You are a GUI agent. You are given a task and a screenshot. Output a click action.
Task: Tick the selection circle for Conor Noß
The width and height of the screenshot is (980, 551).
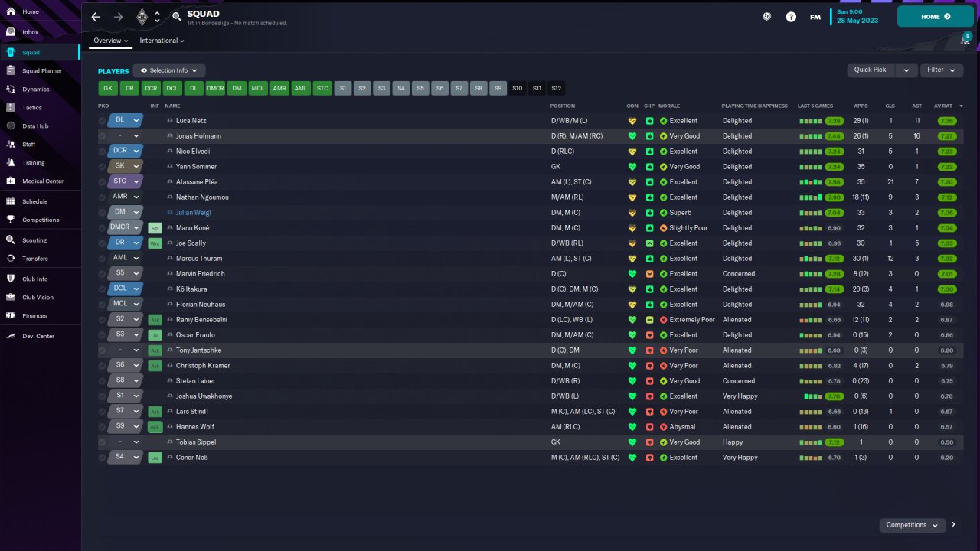pyautogui.click(x=103, y=458)
